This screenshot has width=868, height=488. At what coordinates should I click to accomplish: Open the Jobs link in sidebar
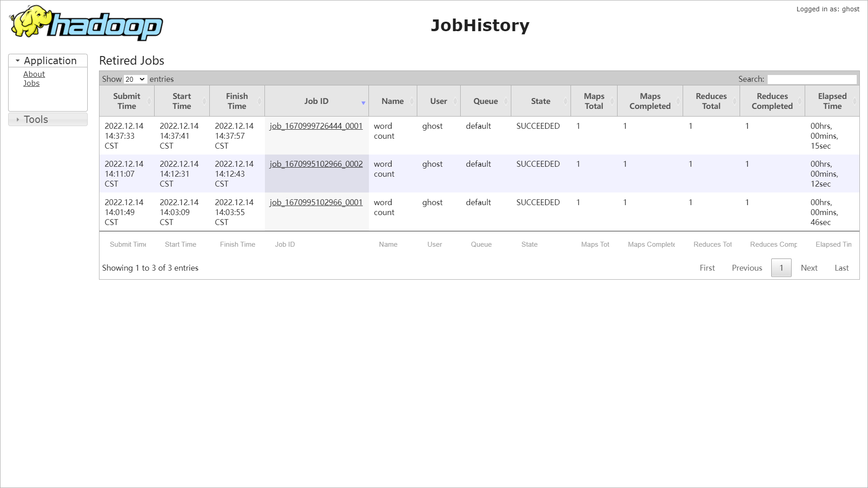click(31, 83)
